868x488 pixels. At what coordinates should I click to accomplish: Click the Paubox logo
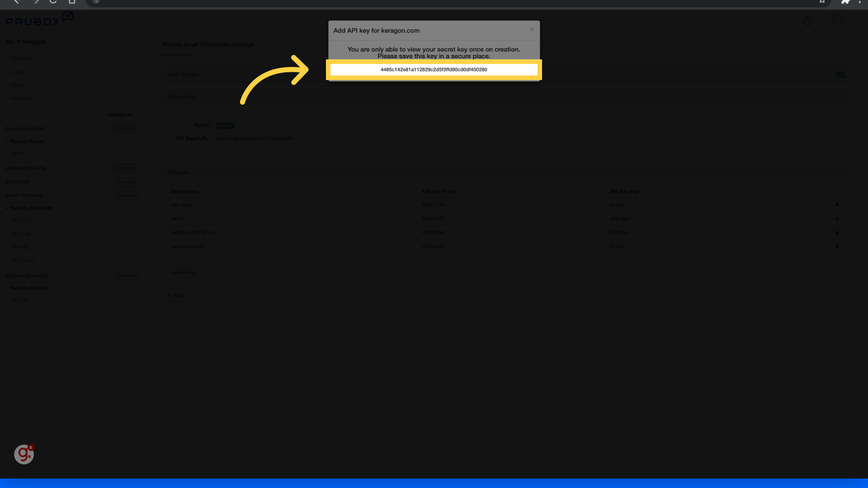click(39, 19)
